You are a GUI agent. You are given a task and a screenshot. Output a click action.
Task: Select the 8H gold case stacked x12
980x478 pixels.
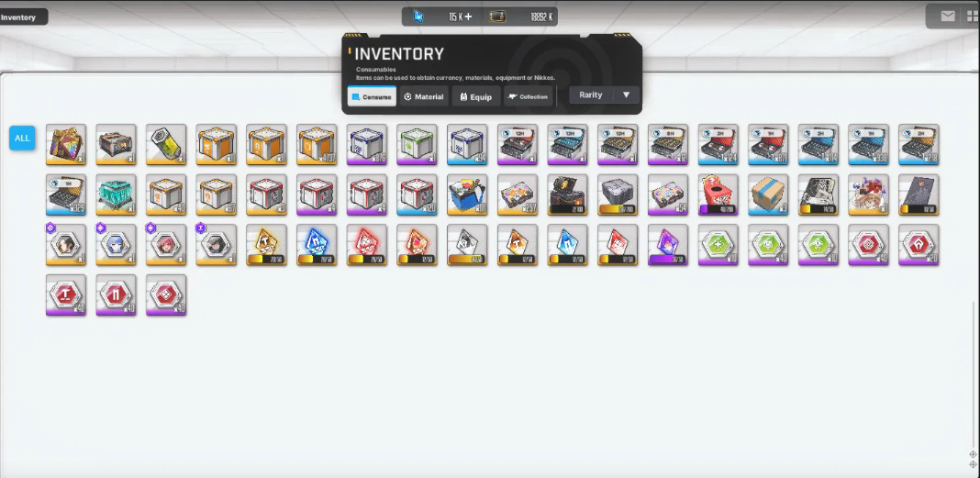coord(667,144)
